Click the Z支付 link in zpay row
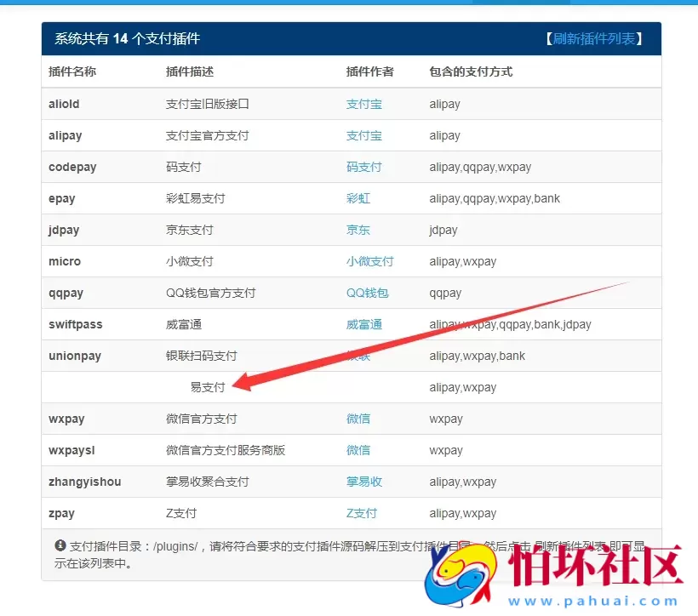 tap(361, 513)
